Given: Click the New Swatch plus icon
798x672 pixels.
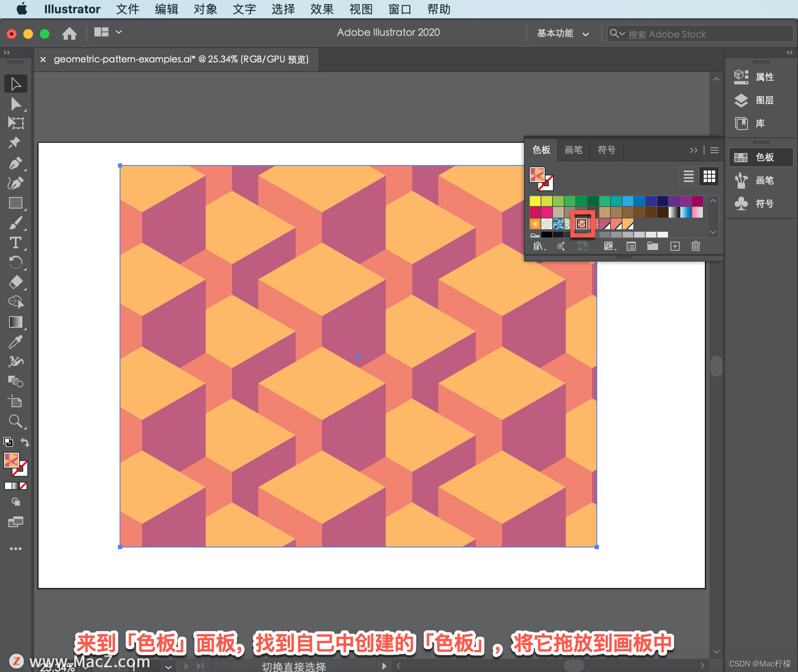Looking at the screenshot, I should (675, 246).
